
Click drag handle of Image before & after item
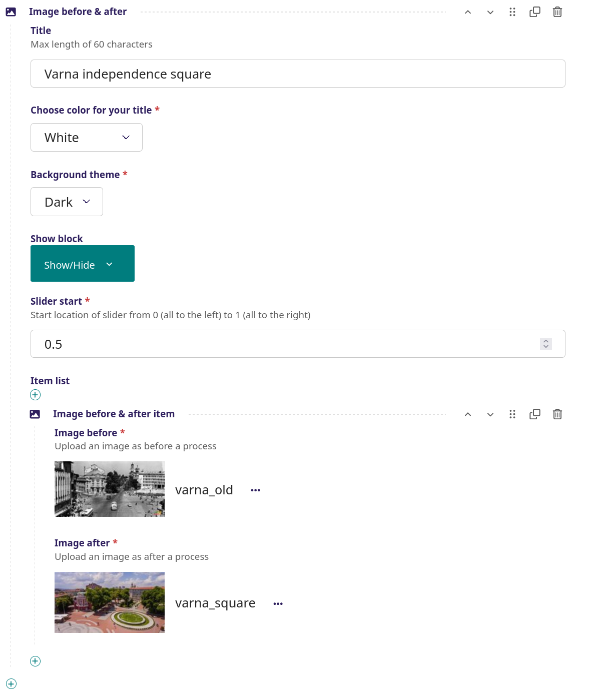[x=512, y=414]
